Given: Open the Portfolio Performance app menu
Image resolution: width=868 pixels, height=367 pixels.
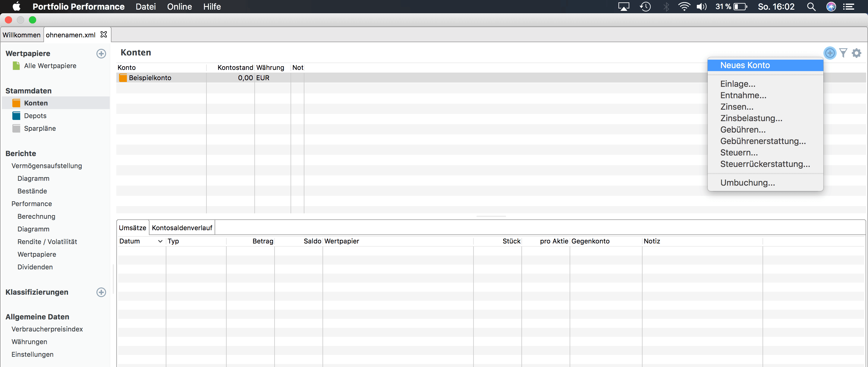Looking at the screenshot, I should pos(78,6).
